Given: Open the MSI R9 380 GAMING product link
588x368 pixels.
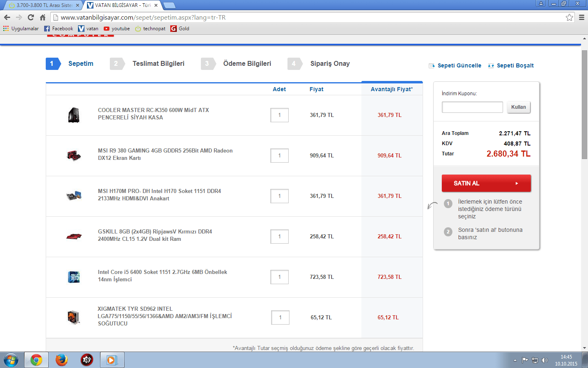Looking at the screenshot, I should coord(165,154).
